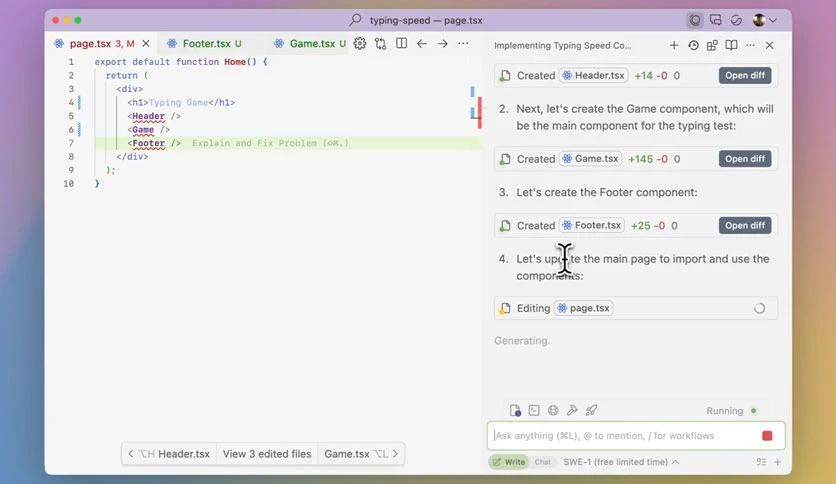The image size is (836, 484).
Task: Open more editor actions ellipsis
Action: click(463, 44)
